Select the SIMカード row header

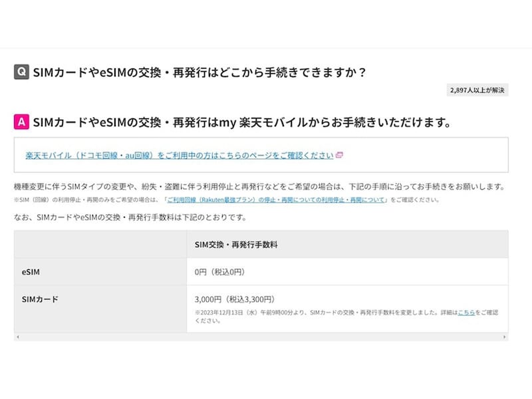pyautogui.click(x=37, y=299)
